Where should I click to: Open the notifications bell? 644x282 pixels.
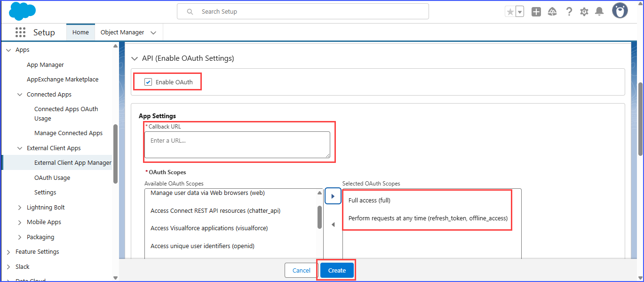(599, 12)
